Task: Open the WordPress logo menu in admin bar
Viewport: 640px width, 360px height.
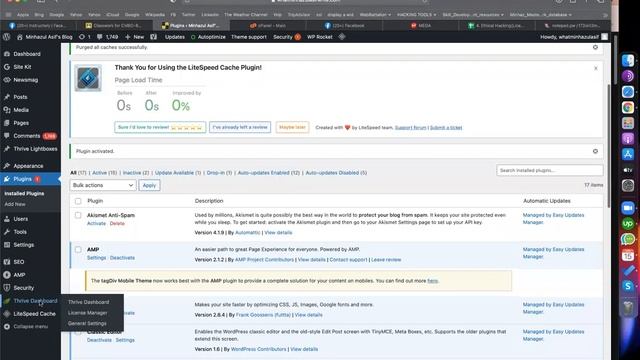Action: (x=7, y=37)
